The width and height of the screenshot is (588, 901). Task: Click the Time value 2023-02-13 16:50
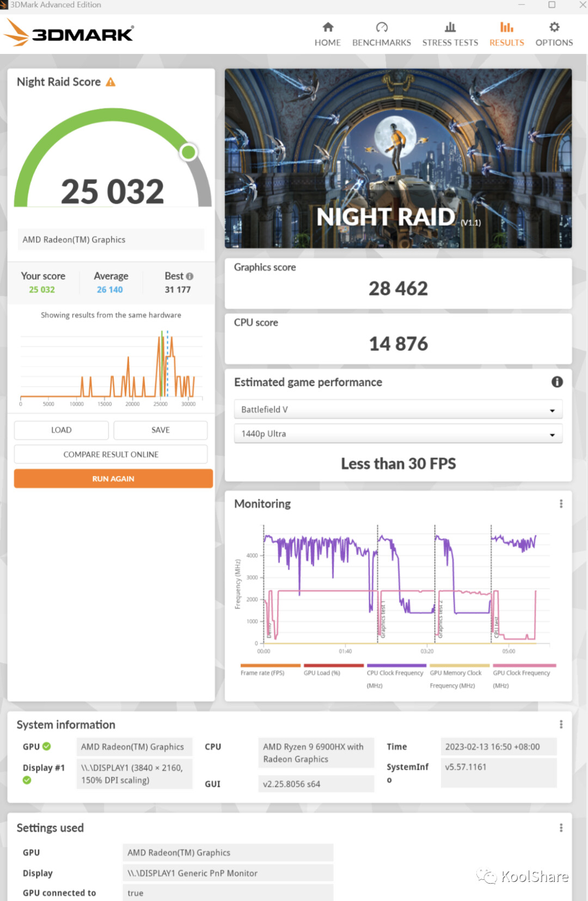click(499, 746)
